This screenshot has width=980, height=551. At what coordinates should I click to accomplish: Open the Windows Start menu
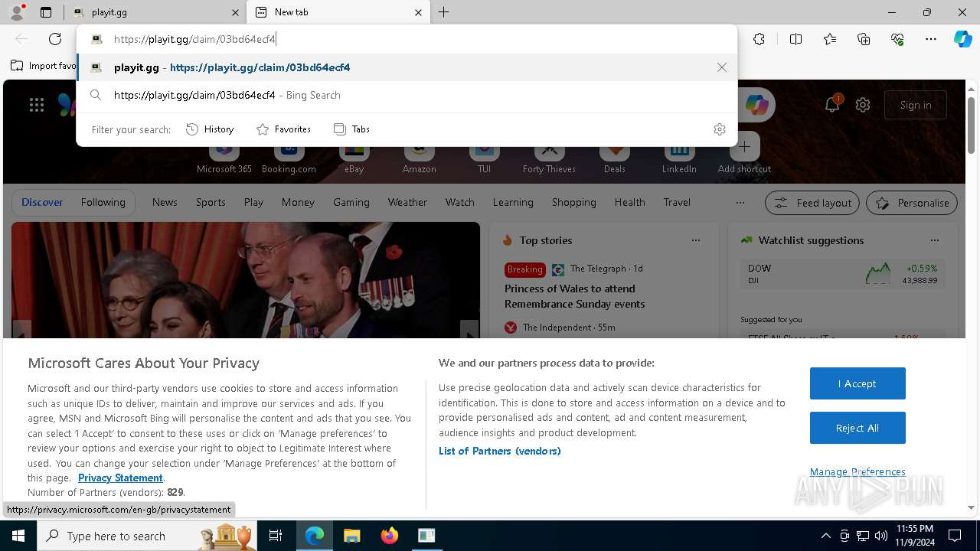pyautogui.click(x=18, y=536)
